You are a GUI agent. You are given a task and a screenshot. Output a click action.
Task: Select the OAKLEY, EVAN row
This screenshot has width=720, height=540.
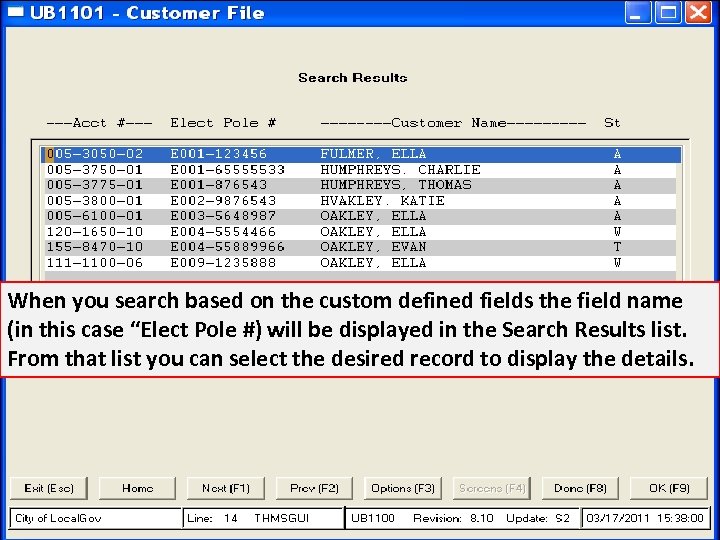coord(360,248)
